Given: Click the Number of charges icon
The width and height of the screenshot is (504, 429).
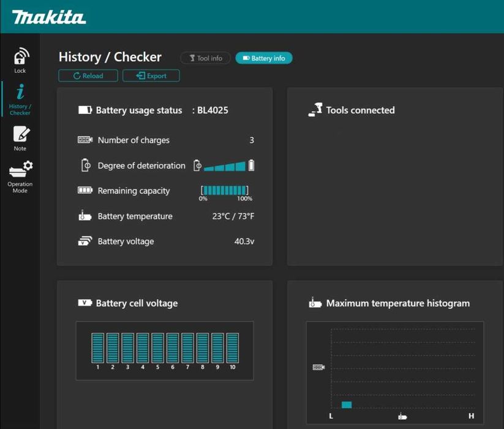Looking at the screenshot, I should point(85,140).
